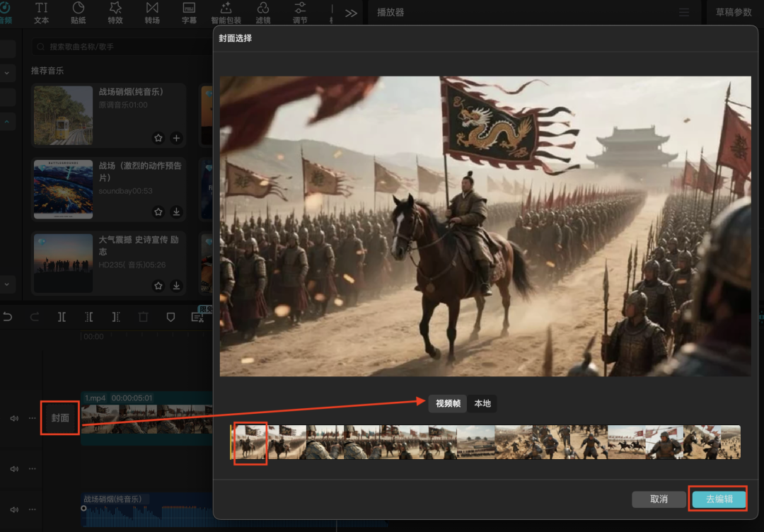Mute the empty middle timeline track

point(15,468)
